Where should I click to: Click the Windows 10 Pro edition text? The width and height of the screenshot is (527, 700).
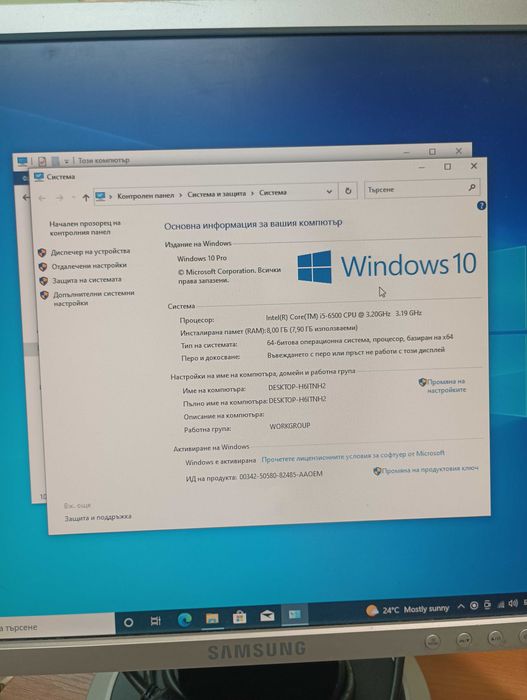[202, 258]
